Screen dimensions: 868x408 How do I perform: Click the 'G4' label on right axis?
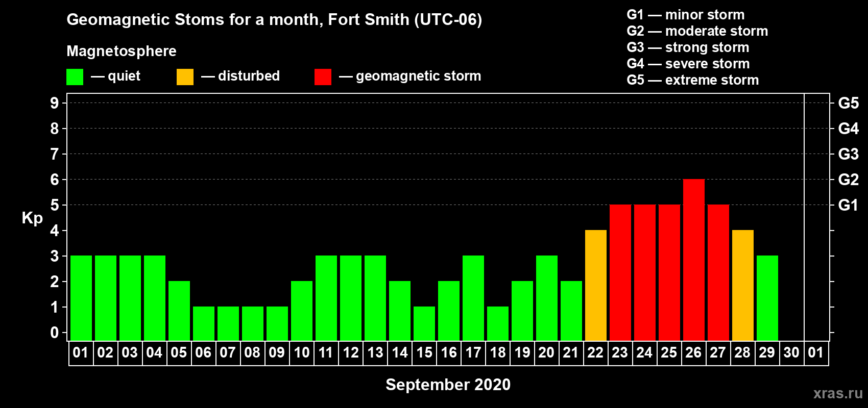(x=849, y=129)
